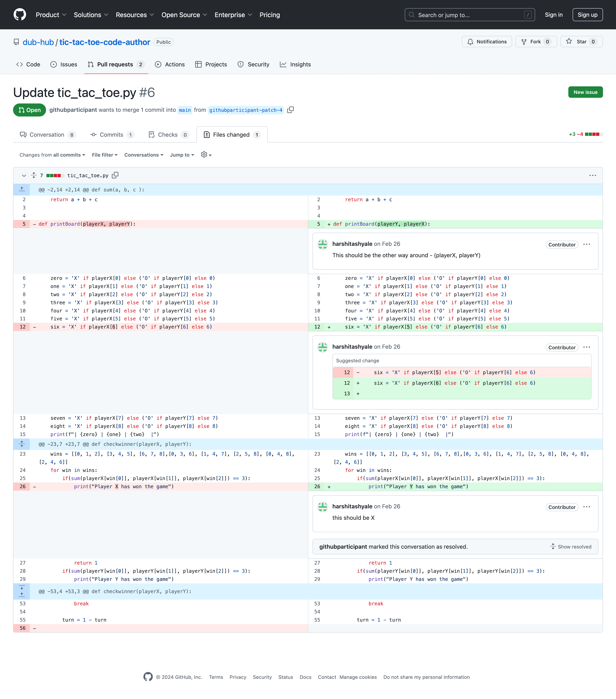Image resolution: width=616 pixels, height=699 pixels.
Task: Expand Open Source menu in header
Action: (x=184, y=15)
